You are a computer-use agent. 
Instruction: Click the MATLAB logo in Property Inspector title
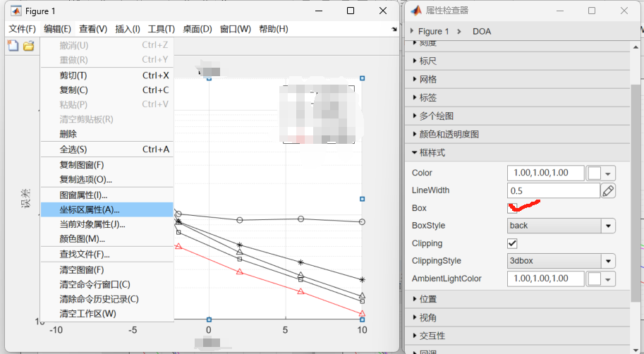click(416, 11)
